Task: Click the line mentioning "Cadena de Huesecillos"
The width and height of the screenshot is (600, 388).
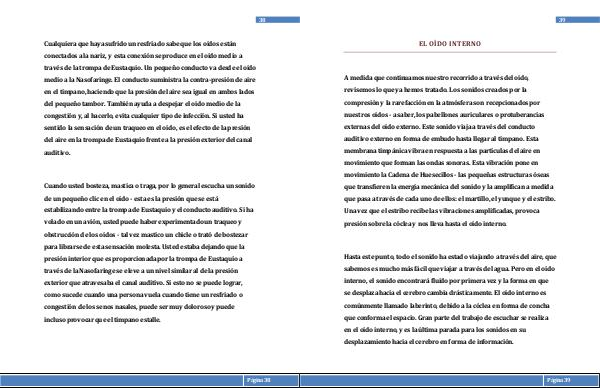Action: point(447,174)
